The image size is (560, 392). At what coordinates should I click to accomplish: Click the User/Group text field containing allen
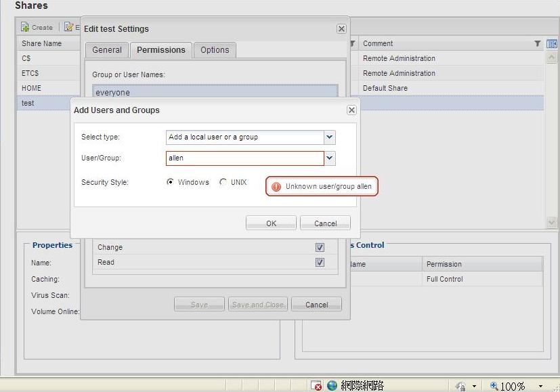pyautogui.click(x=244, y=158)
